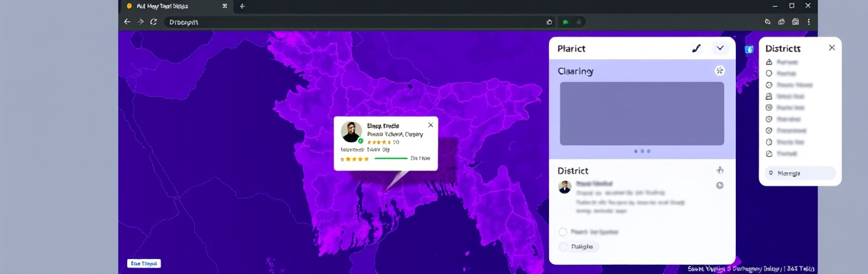The height and width of the screenshot is (274, 868).
Task: Click the map attribution text at bottom right
Action: tap(752, 269)
